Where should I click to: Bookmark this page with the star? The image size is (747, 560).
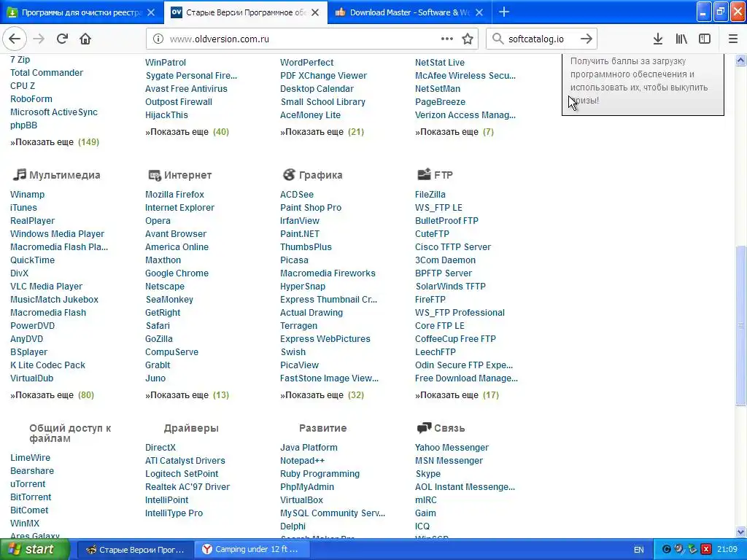click(468, 39)
